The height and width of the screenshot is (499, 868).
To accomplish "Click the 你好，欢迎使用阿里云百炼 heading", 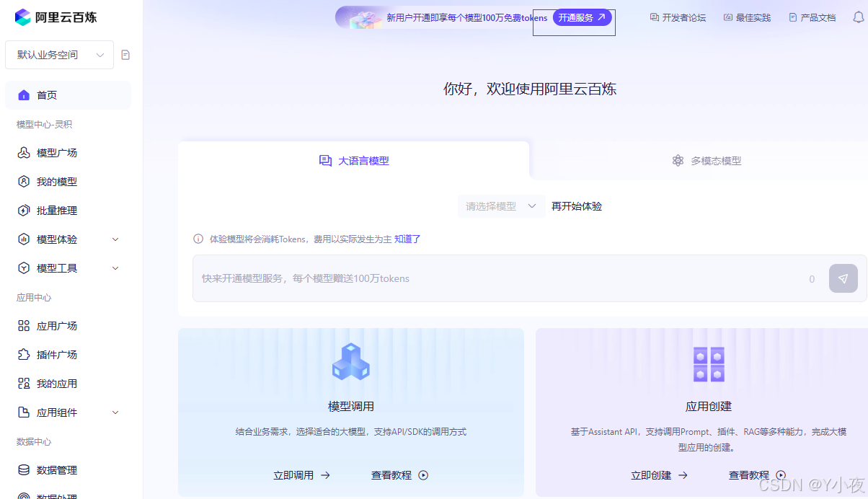I will pos(530,89).
